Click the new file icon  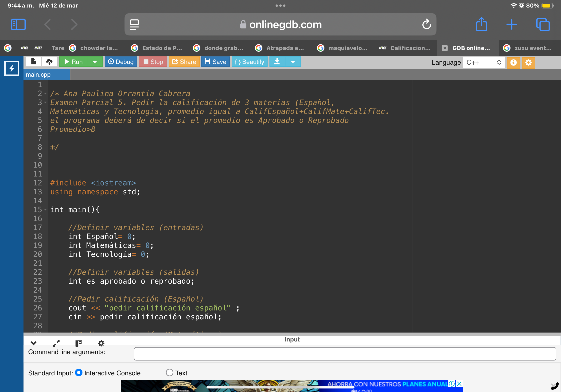(x=34, y=62)
